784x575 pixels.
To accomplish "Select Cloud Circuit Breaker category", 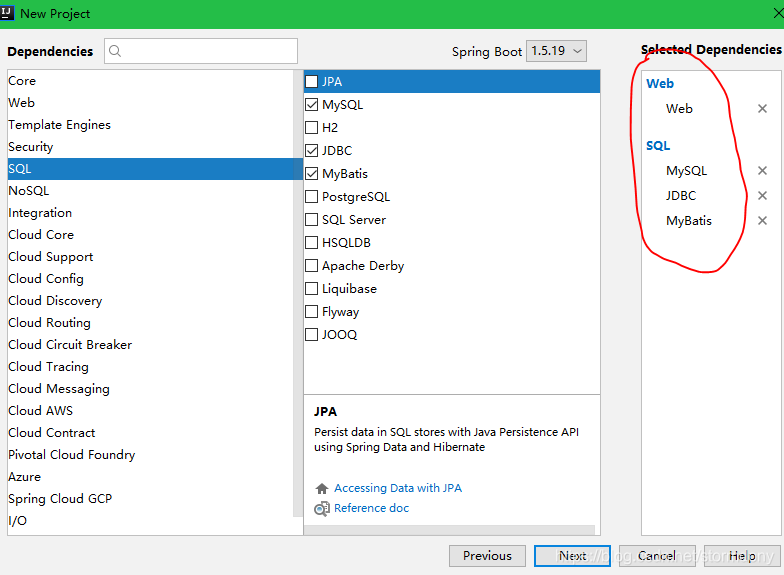I will pyautogui.click(x=150, y=345).
